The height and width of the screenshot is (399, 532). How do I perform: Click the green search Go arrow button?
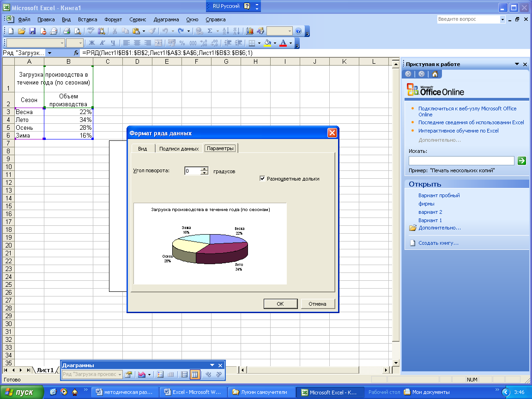point(521,161)
